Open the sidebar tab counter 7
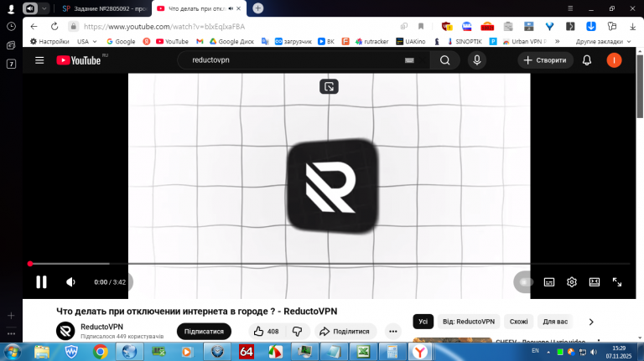The width and height of the screenshot is (644, 361). [x=11, y=64]
